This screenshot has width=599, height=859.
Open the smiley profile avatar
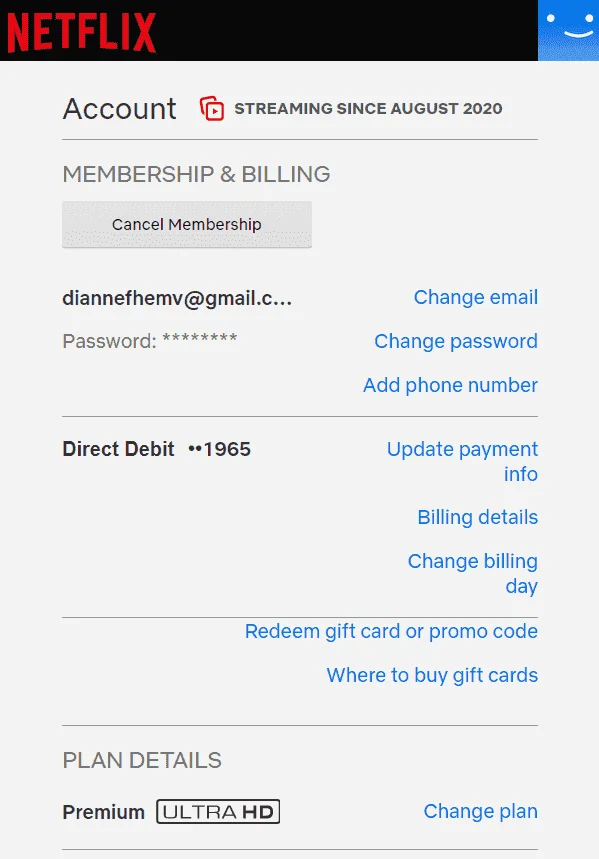[568, 30]
